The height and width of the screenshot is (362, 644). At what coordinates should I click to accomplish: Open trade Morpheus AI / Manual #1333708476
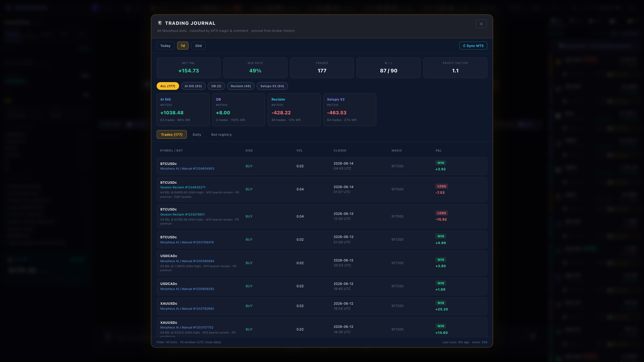click(x=322, y=240)
